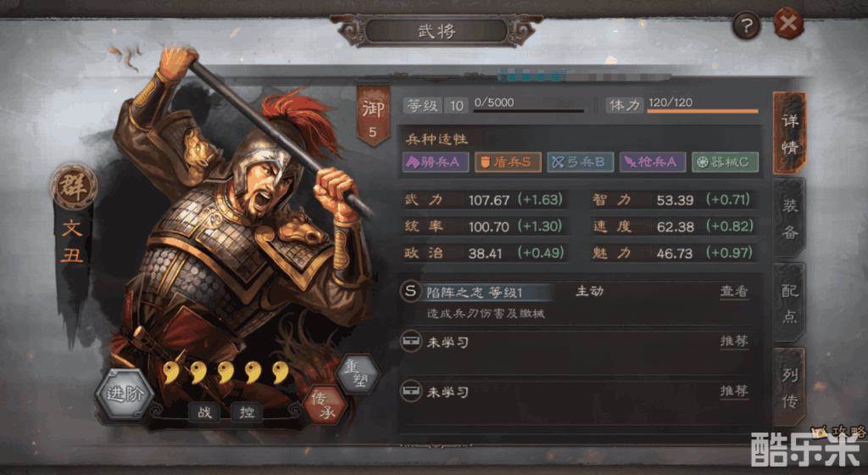Click the 重塑 hexagon icon

(357, 374)
